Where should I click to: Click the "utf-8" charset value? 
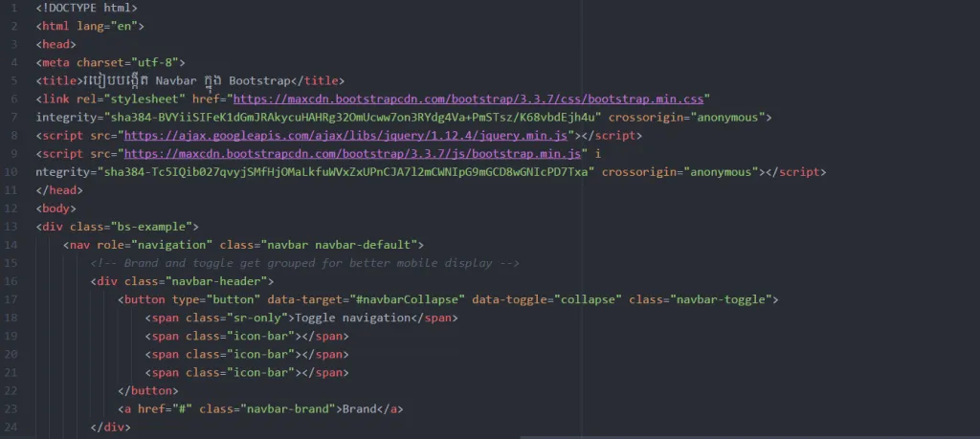[154, 63]
